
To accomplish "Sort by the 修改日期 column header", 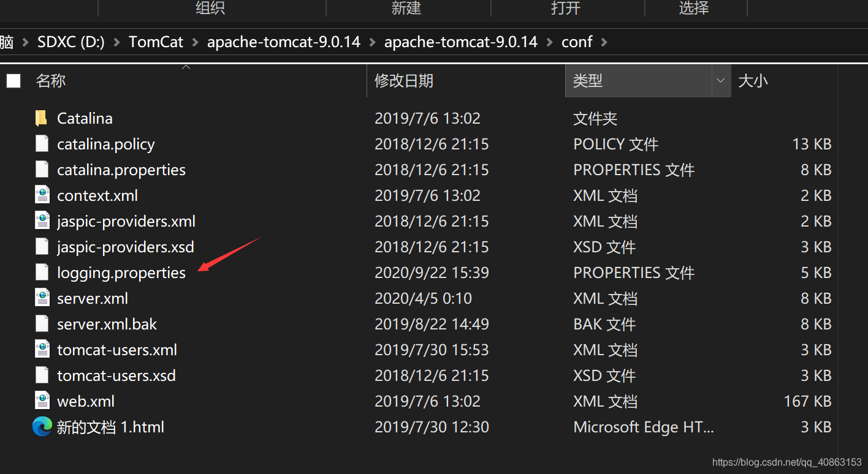I will click(404, 81).
